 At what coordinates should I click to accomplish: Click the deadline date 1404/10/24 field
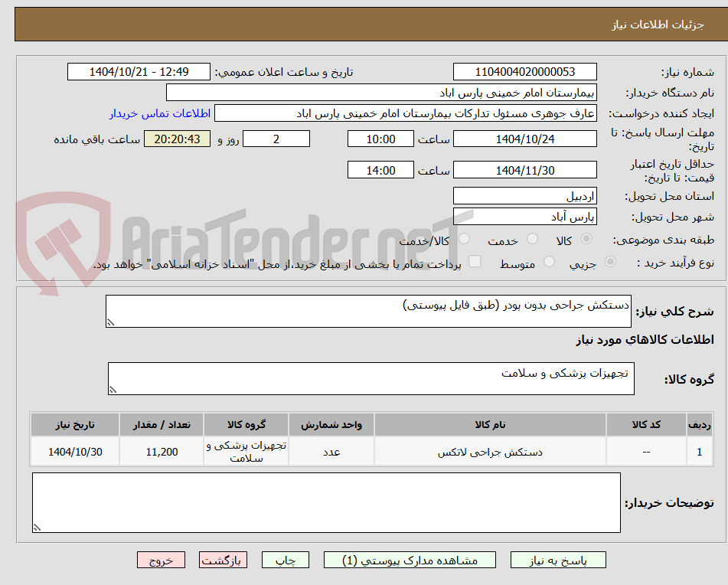click(524, 139)
